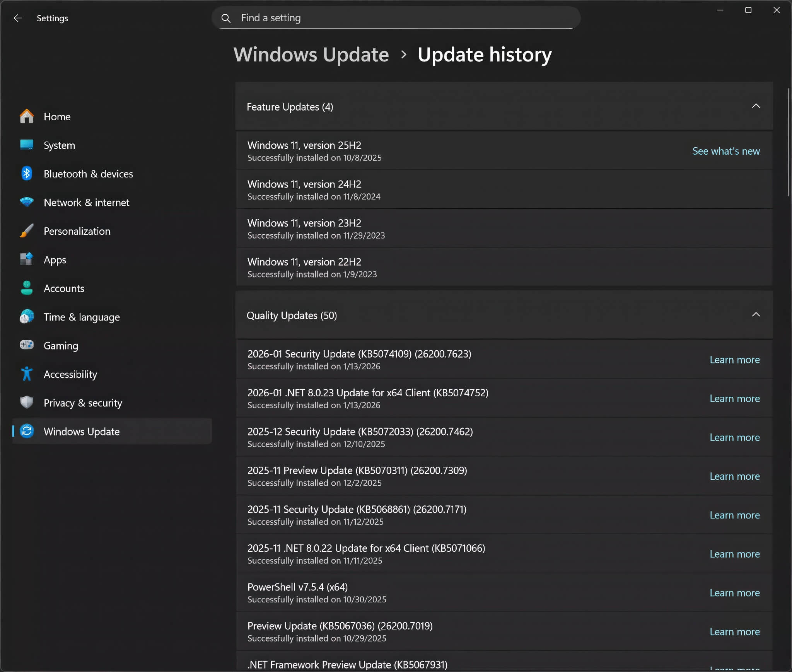
Task: Open the Accounts settings category
Action: coord(64,288)
